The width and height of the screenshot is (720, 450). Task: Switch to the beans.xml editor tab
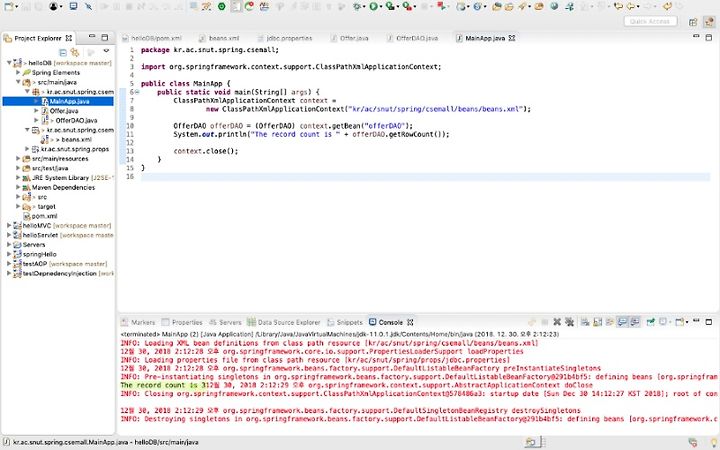(x=219, y=38)
